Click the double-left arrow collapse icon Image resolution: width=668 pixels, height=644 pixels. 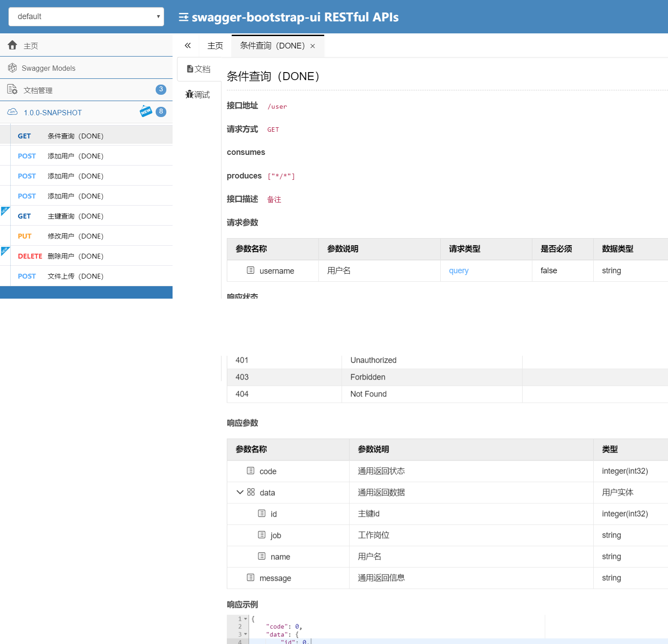pyautogui.click(x=188, y=45)
